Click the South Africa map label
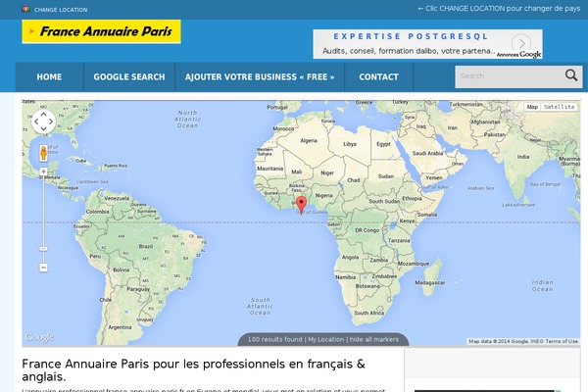This screenshot has width=588, height=392. pos(369,313)
